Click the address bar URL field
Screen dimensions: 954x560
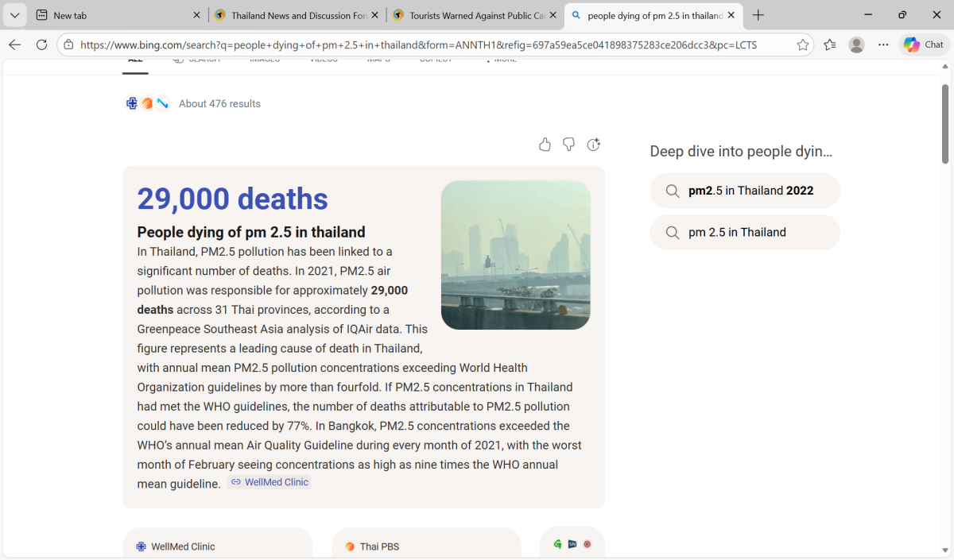tap(429, 45)
